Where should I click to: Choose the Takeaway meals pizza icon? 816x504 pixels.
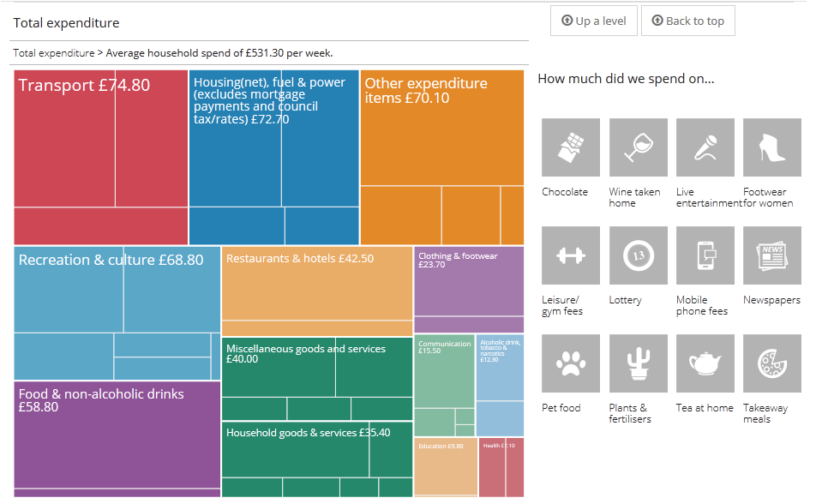click(771, 363)
